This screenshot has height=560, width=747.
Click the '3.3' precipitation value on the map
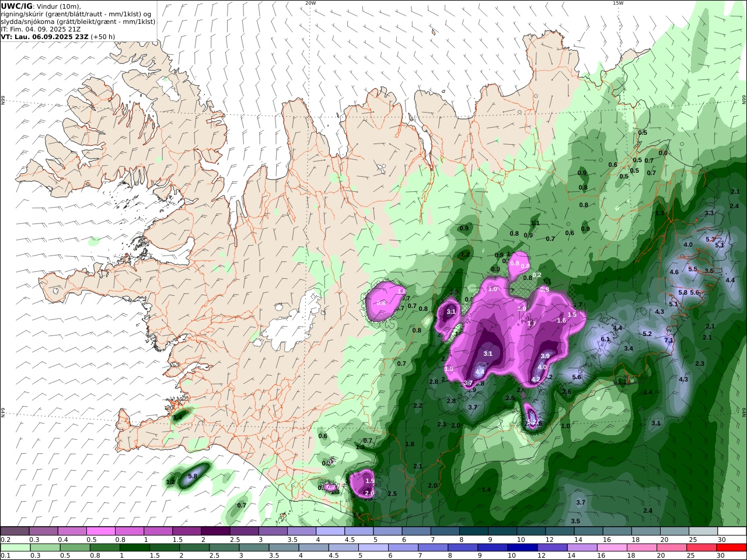[709, 213]
